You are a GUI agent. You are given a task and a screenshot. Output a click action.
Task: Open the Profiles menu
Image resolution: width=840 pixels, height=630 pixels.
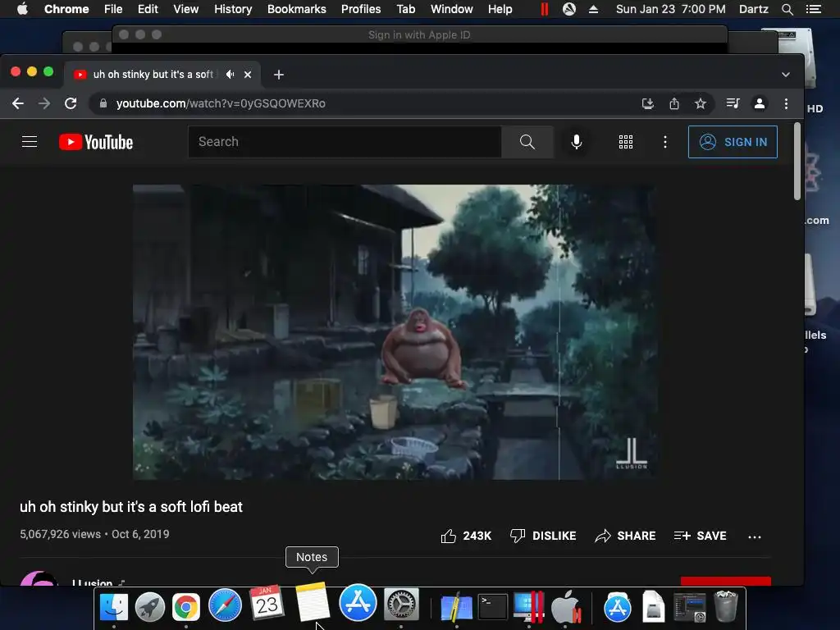[x=361, y=9]
